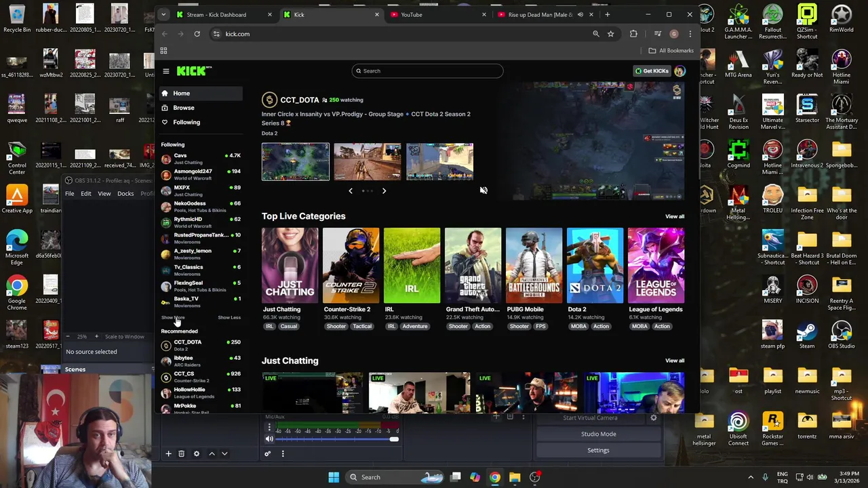Collapse following list with Show Less
The height and width of the screenshot is (488, 868).
[229, 318]
